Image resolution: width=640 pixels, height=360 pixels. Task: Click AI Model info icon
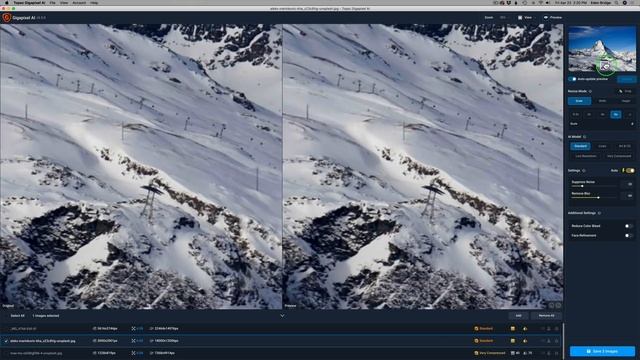585,137
